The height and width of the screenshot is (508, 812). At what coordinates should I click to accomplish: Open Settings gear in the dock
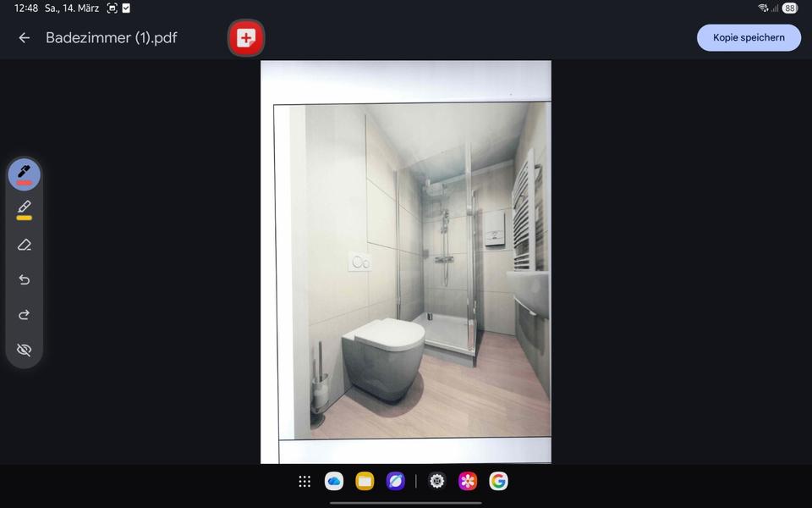click(x=436, y=482)
